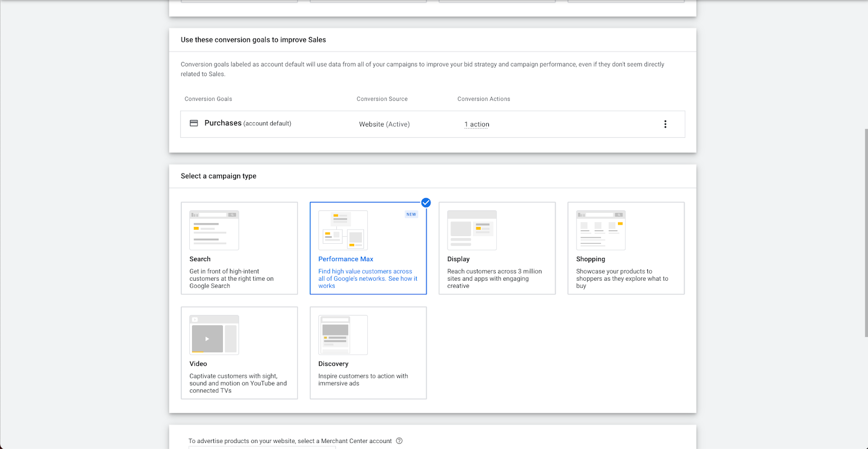The width and height of the screenshot is (868, 449).
Task: Click the NEW badge on Performance Max
Action: pos(411,214)
